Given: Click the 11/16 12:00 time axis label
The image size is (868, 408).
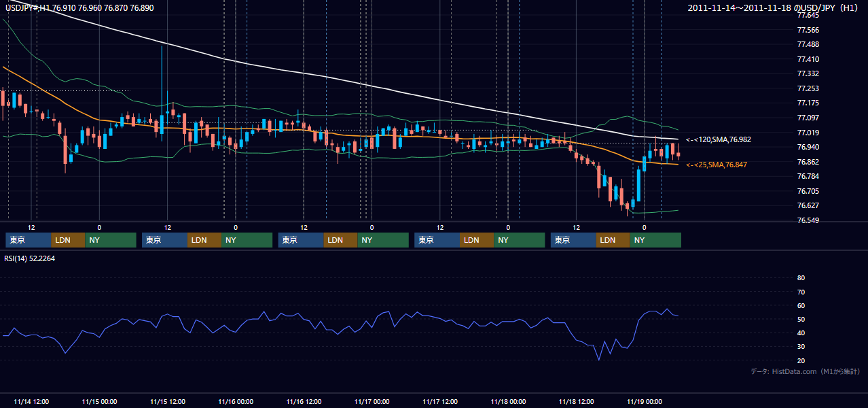Looking at the screenshot, I should (x=304, y=401).
